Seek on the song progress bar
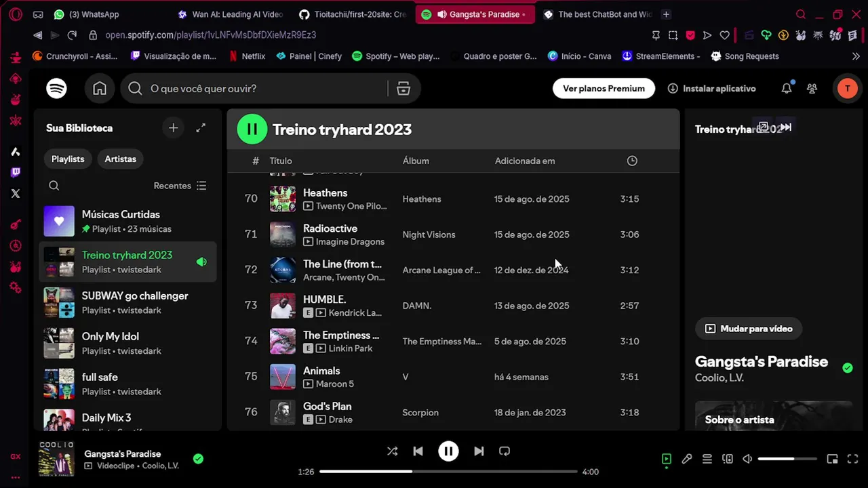The image size is (868, 488). (448, 472)
